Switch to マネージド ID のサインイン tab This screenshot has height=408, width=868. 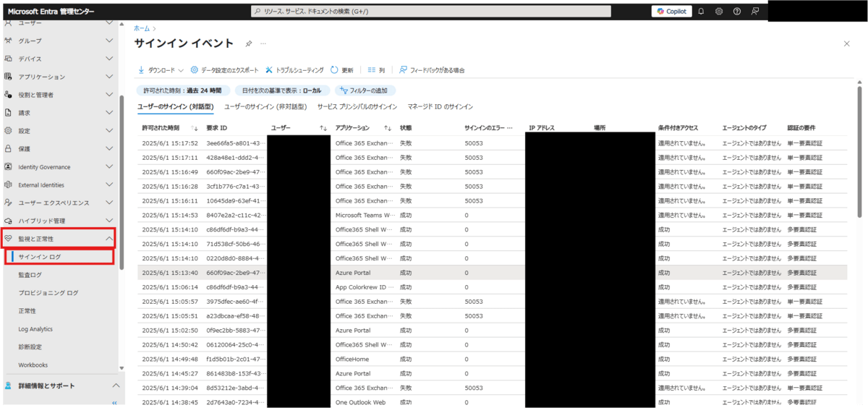[440, 106]
